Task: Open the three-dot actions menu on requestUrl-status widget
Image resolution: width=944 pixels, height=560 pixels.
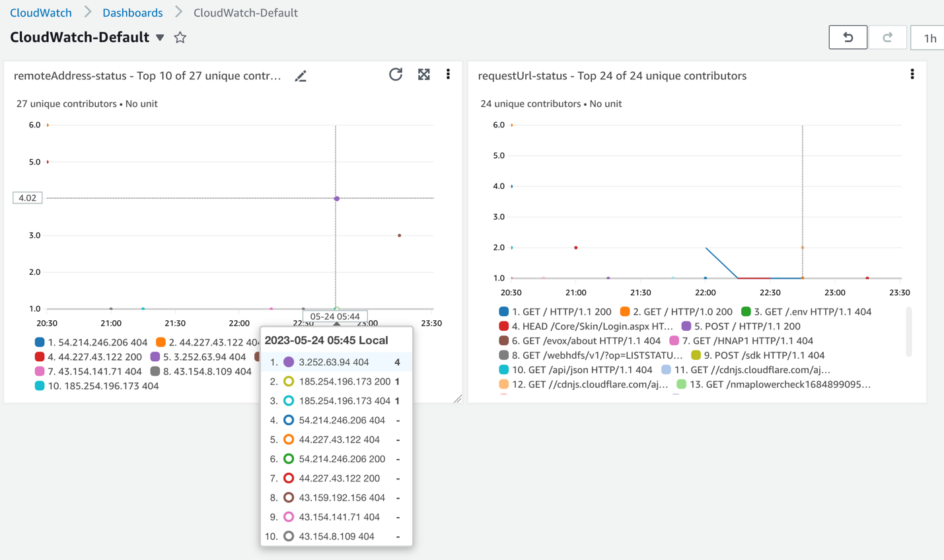Action: coord(912,74)
